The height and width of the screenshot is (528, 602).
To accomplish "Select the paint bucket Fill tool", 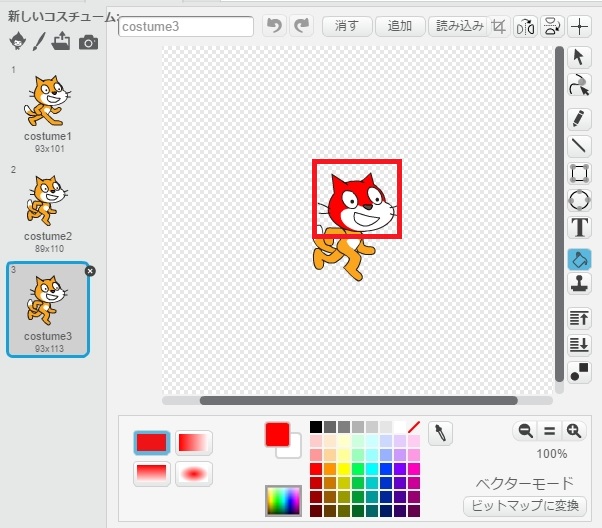I will (x=579, y=259).
